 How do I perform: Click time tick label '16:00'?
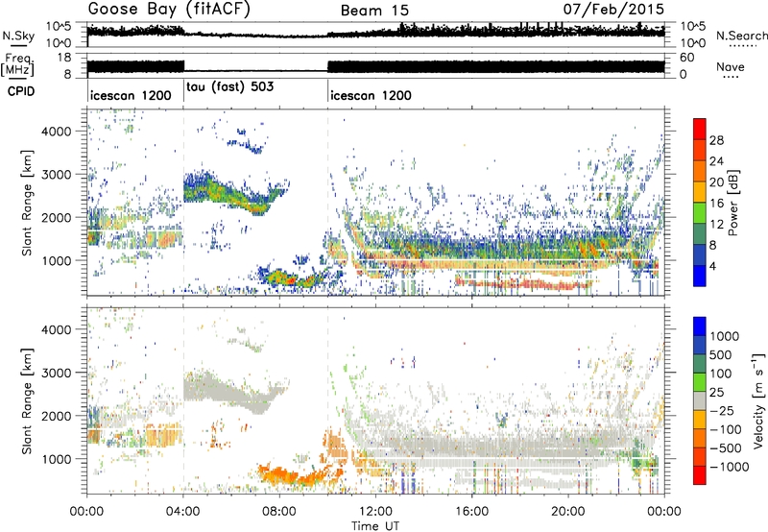(471, 512)
